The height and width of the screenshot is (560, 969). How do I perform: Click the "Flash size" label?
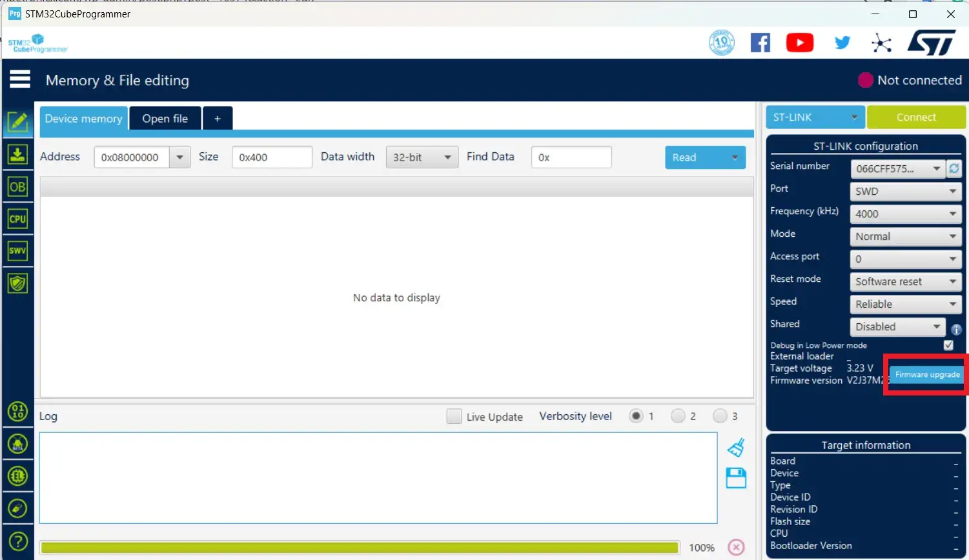click(790, 521)
